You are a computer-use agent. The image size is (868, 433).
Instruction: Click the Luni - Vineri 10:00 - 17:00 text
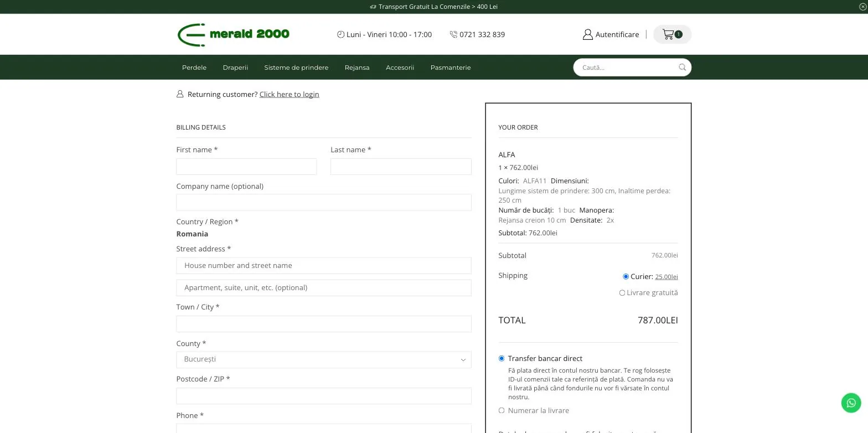pyautogui.click(x=389, y=34)
